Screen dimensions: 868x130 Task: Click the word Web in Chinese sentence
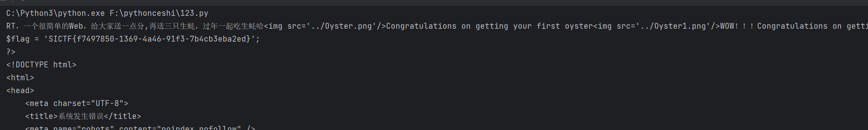coord(76,26)
